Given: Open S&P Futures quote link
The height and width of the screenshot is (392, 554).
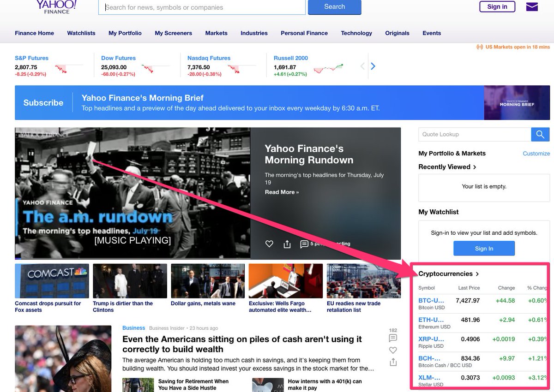Looking at the screenshot, I should [31, 58].
